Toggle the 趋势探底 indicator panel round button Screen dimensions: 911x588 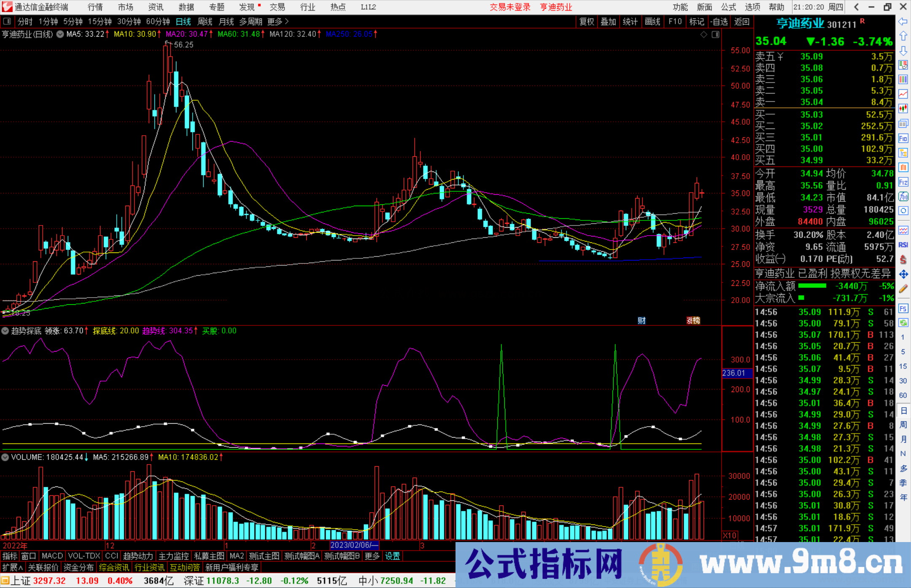[x=5, y=331]
